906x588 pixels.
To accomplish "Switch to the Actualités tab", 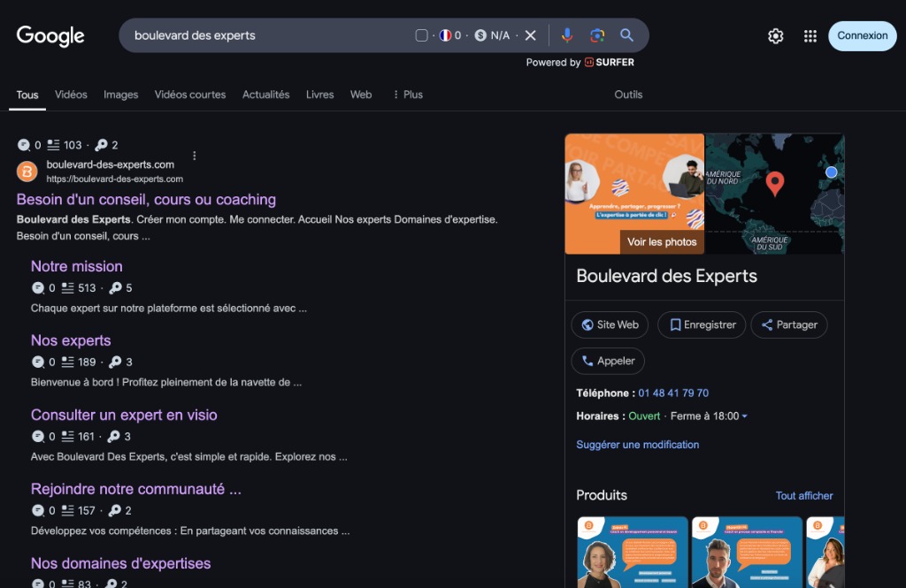I will pyautogui.click(x=265, y=95).
